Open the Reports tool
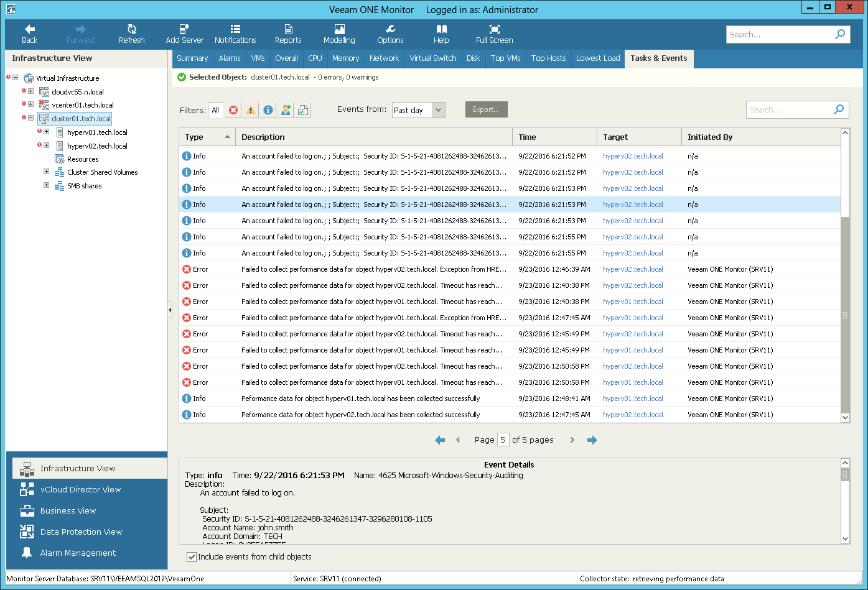Viewport: 868px width, 590px height. click(x=288, y=34)
